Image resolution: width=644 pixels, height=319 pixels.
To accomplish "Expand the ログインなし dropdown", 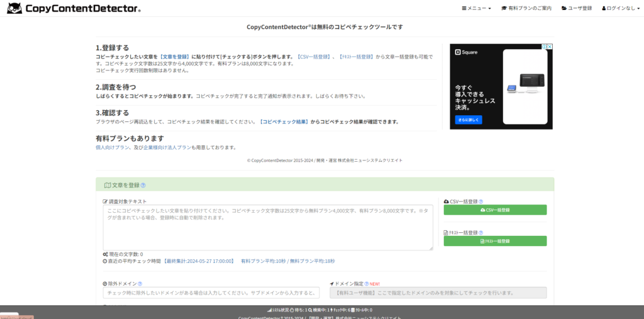I will pos(621,8).
